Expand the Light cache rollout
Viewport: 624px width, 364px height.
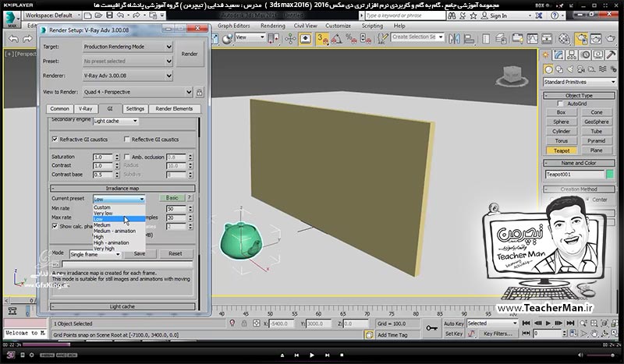tap(122, 307)
